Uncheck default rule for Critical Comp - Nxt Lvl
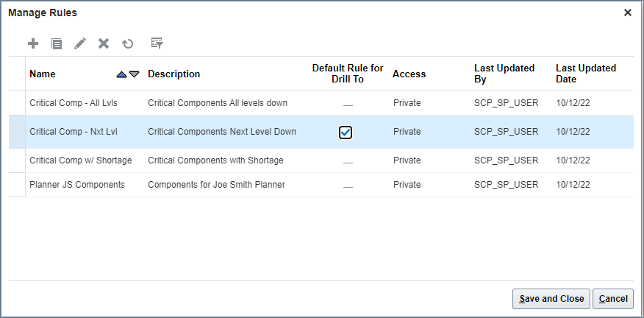This screenshot has height=318, width=644. click(346, 132)
